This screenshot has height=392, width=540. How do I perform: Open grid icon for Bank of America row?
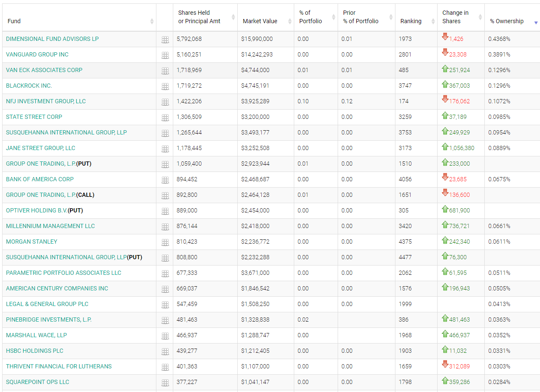coord(165,180)
